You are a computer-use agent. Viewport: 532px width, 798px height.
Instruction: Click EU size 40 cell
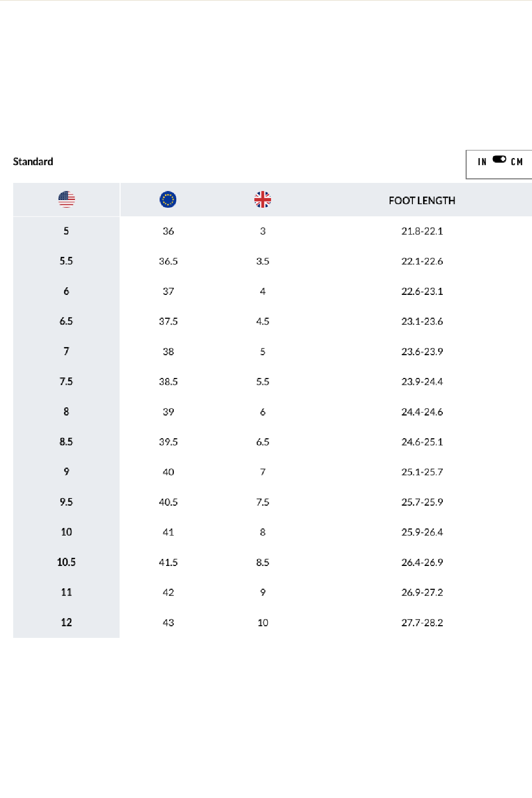[168, 472]
